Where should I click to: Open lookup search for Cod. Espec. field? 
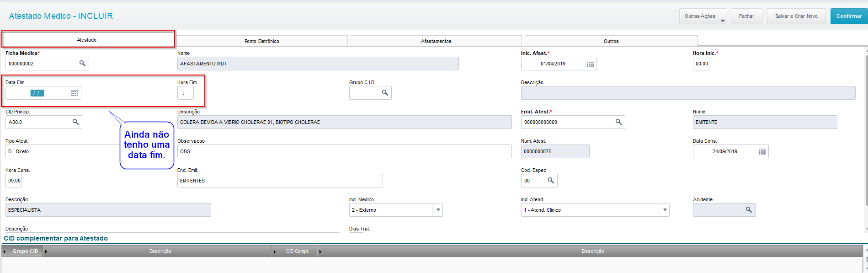pyautogui.click(x=551, y=181)
